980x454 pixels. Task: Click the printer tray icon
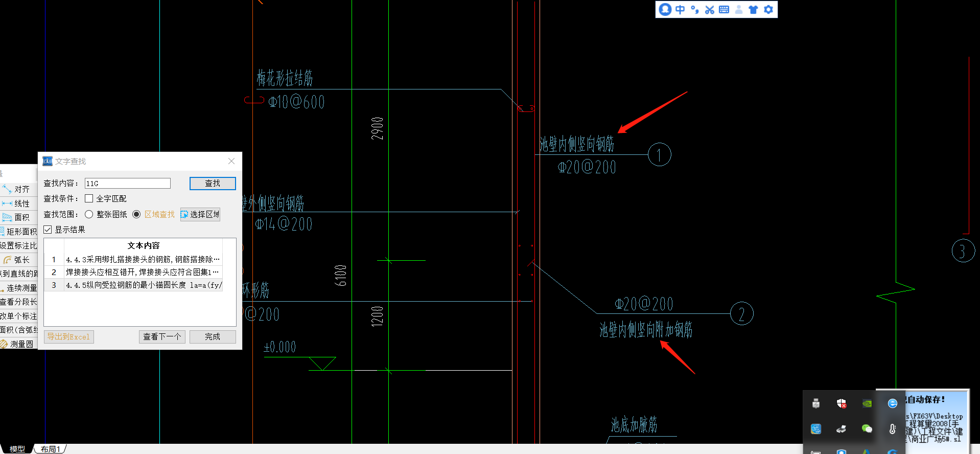[x=842, y=429]
